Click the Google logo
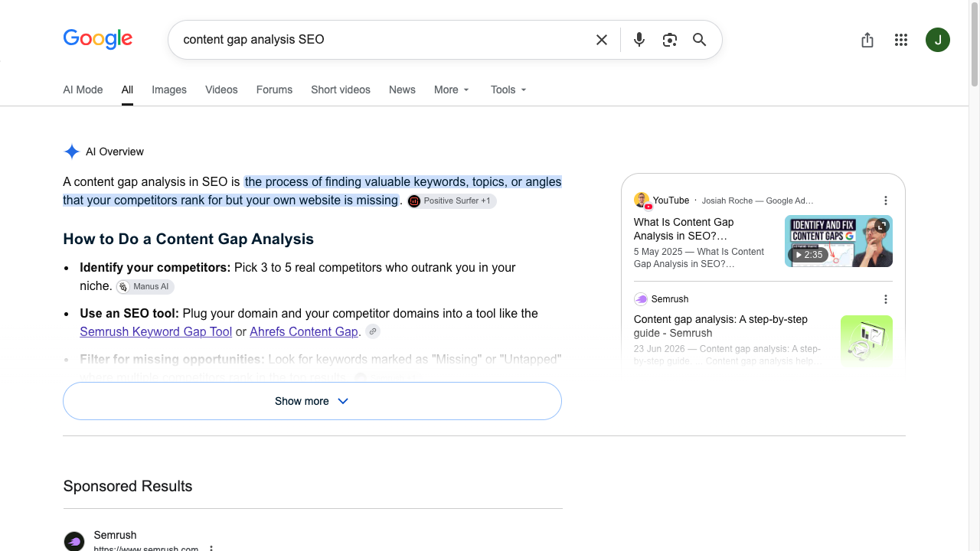The height and width of the screenshot is (551, 980). 98,39
